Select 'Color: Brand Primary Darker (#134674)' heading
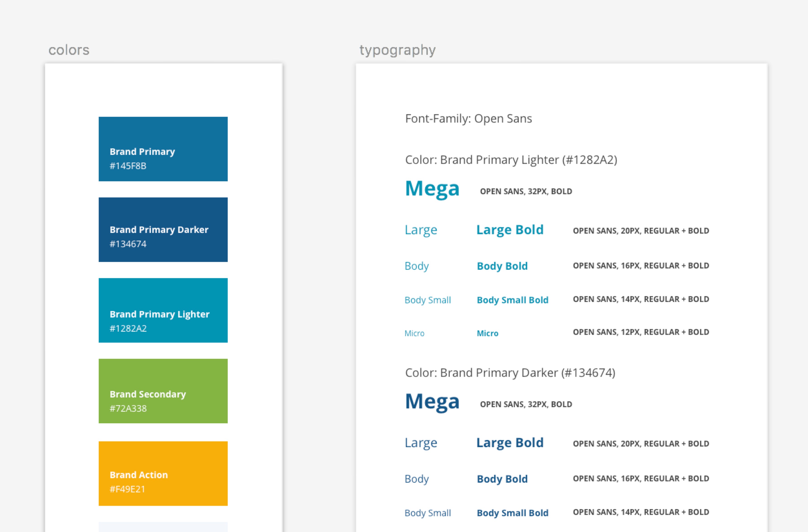808x532 pixels. pos(510,373)
